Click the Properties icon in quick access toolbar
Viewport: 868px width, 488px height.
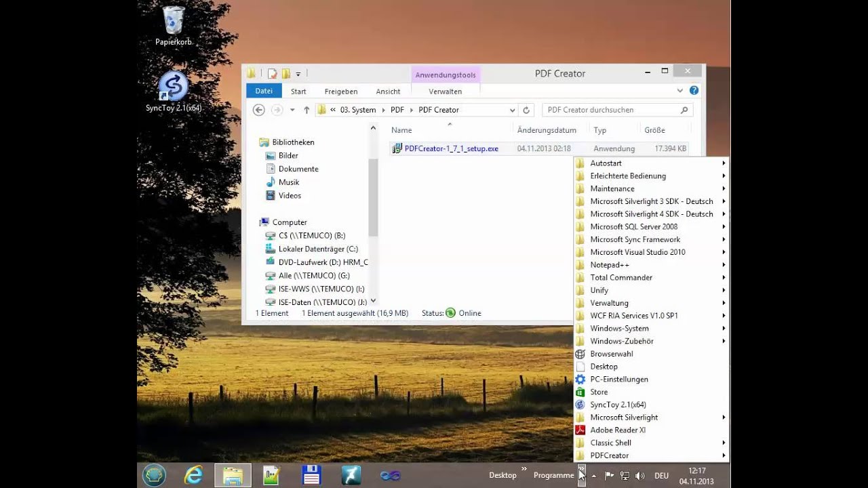tap(272, 73)
